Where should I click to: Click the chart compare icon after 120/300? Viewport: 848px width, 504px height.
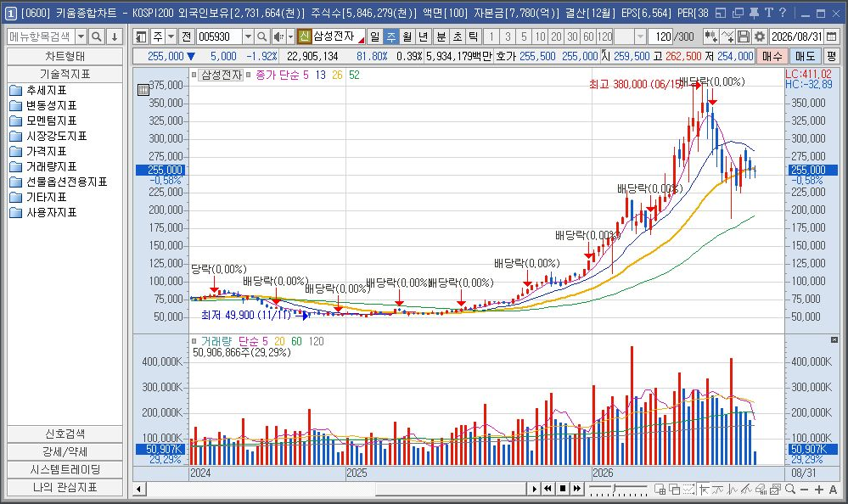click(710, 36)
